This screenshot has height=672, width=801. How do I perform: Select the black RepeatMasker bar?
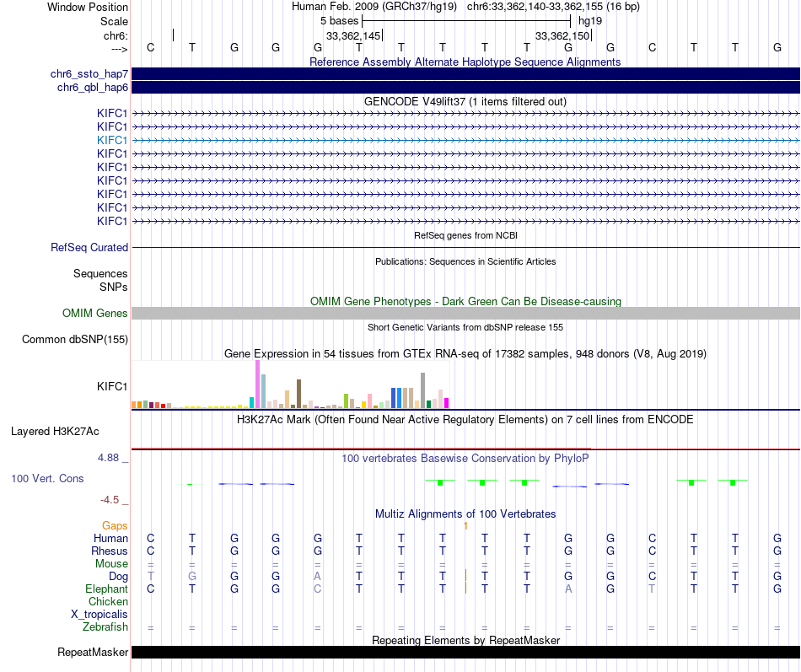click(x=465, y=652)
